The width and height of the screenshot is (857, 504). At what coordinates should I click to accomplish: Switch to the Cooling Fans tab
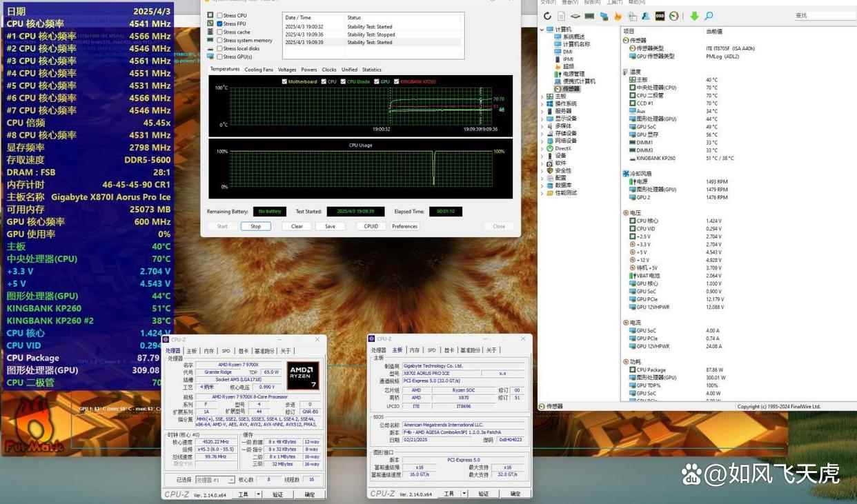259,70
